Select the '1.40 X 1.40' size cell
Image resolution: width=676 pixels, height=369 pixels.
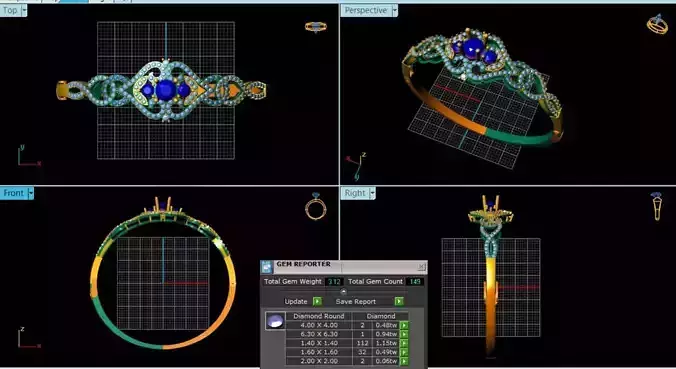[x=319, y=343]
